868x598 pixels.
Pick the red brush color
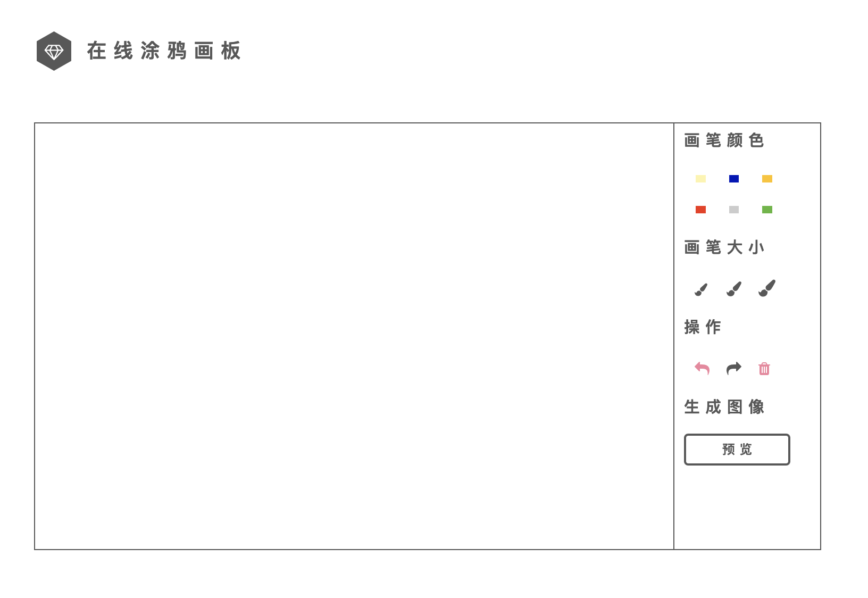pos(700,210)
